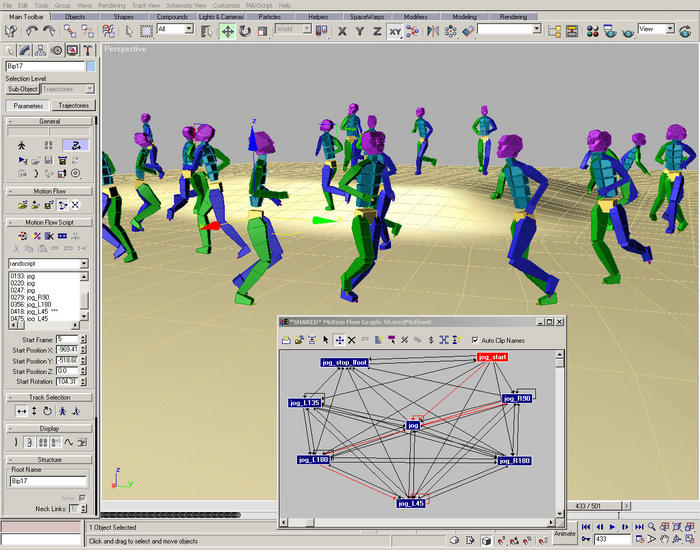Toggle the Auto Clip Names checkbox

[x=475, y=340]
